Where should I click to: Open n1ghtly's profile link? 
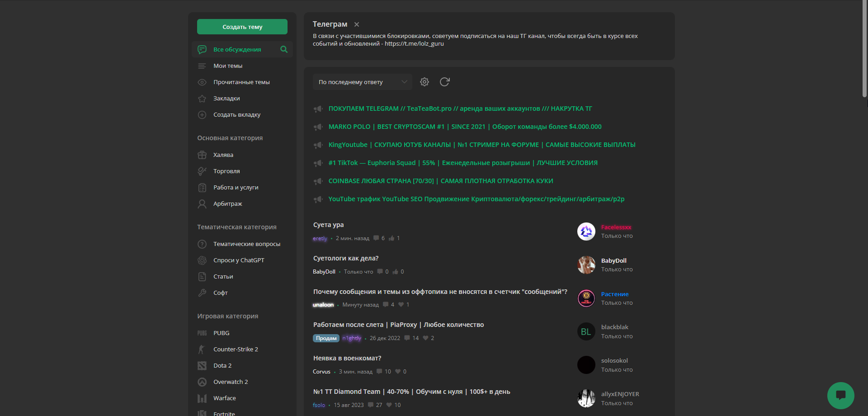tap(352, 338)
